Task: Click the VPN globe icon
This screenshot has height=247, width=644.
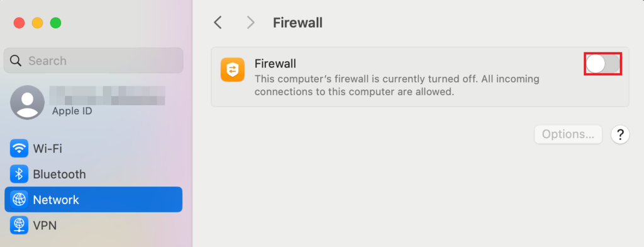Action: click(19, 225)
